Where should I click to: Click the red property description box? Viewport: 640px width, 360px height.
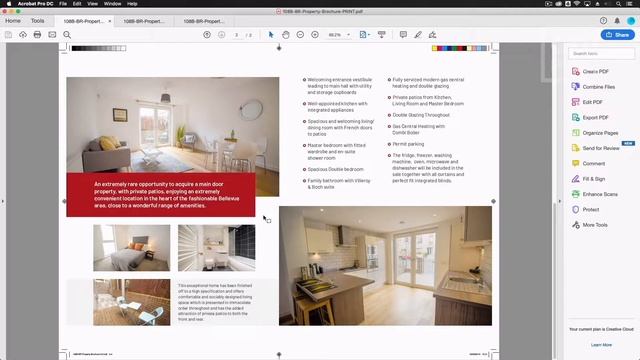161,195
